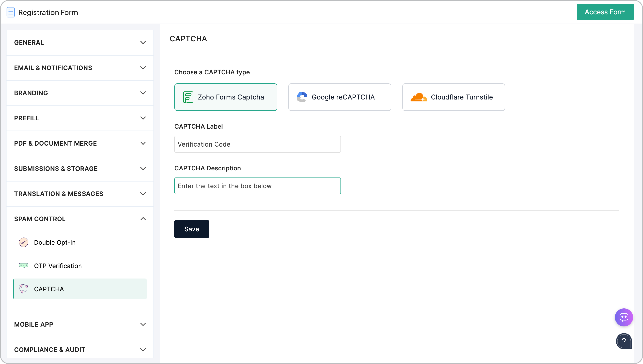Click the Double Opt-In icon
This screenshot has width=643, height=364.
pos(24,242)
